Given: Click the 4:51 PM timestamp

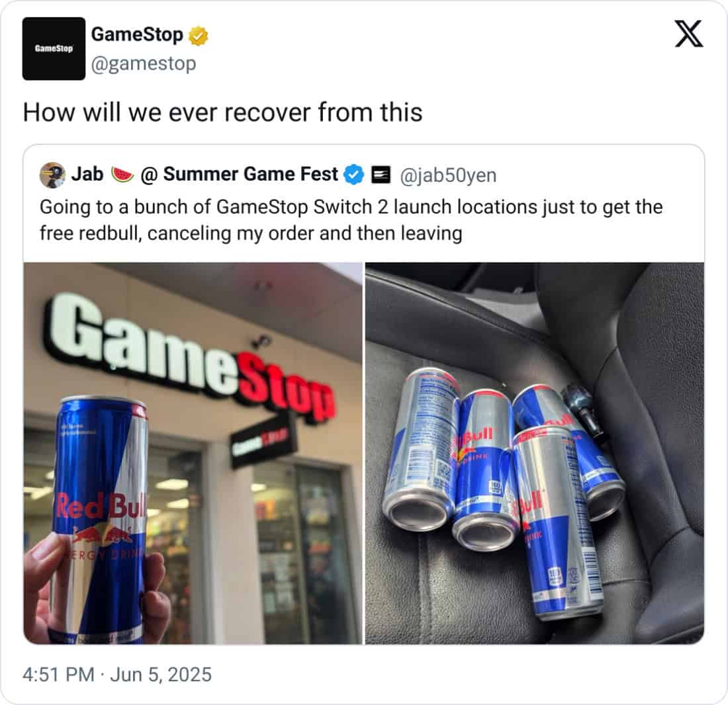Looking at the screenshot, I should [x=58, y=675].
